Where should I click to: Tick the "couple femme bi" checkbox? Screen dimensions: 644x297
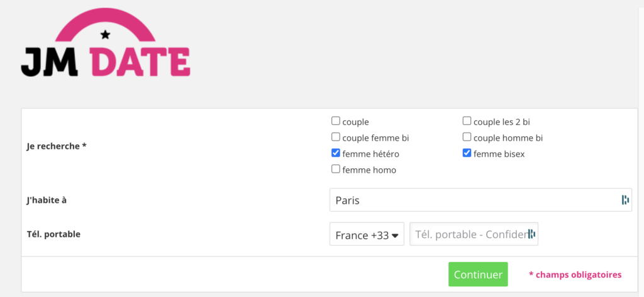point(336,137)
